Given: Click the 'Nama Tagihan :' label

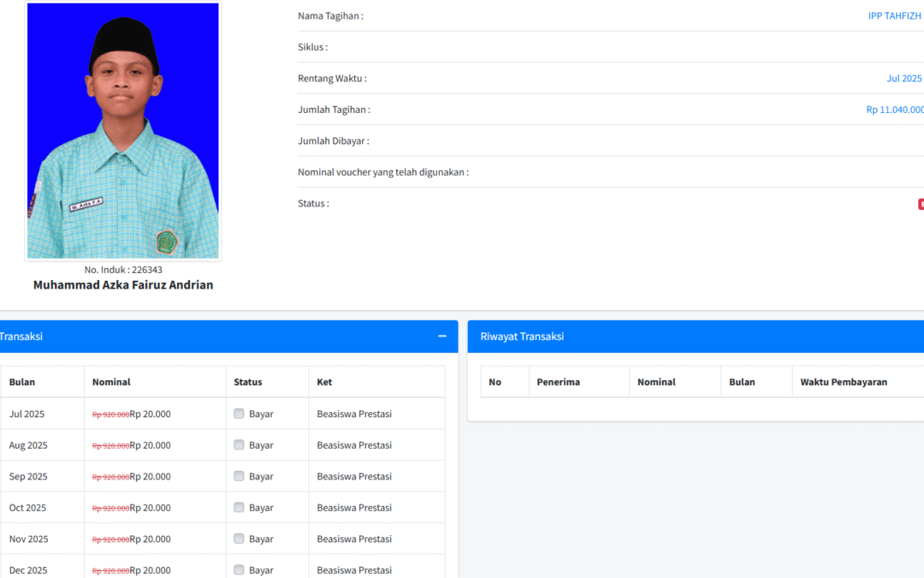Looking at the screenshot, I should tap(330, 16).
